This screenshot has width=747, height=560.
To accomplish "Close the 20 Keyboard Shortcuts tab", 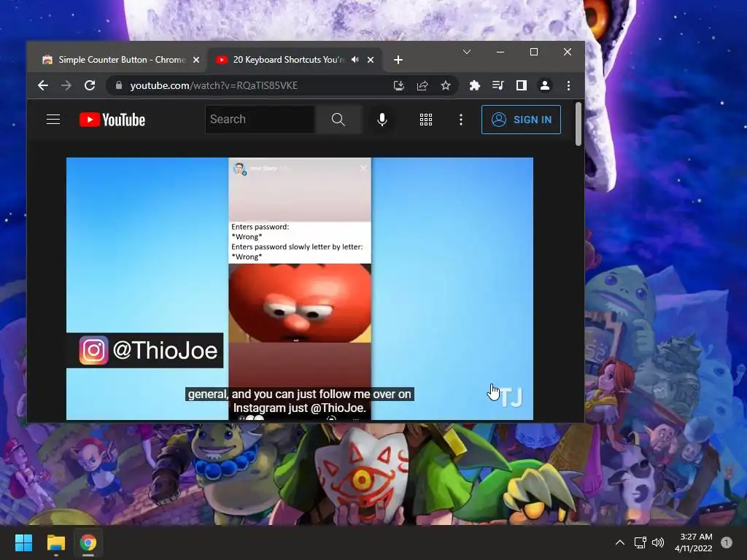I will (371, 60).
